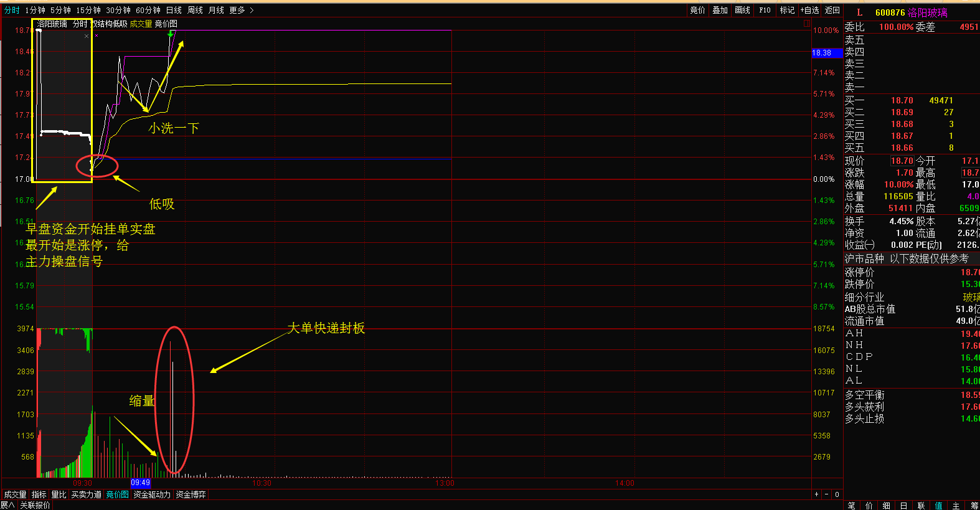Click 买三 bid price 18.68

click(x=902, y=124)
